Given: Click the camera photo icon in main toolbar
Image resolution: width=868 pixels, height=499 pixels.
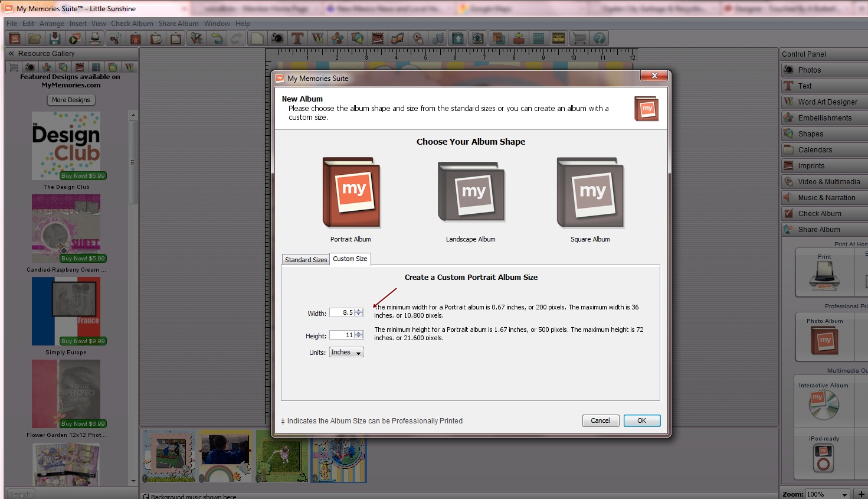Looking at the screenshot, I should coord(277,38).
